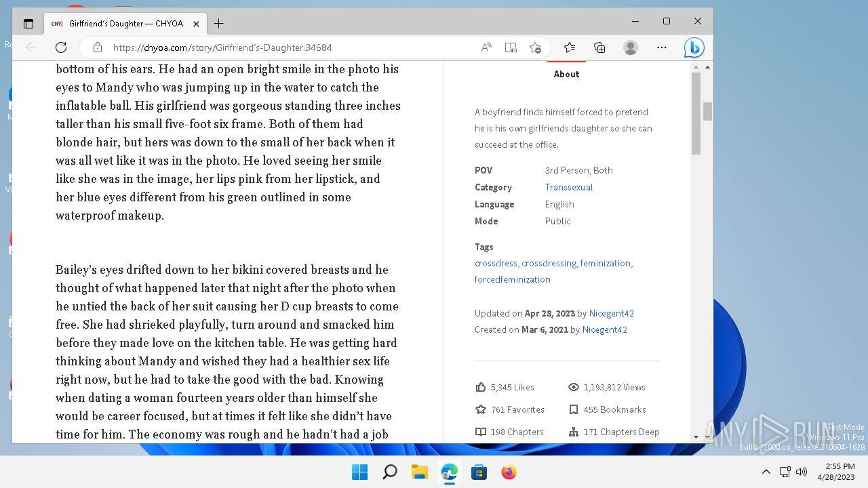
Task: Close the Girlfriend's Daughter tab
Action: 196,23
